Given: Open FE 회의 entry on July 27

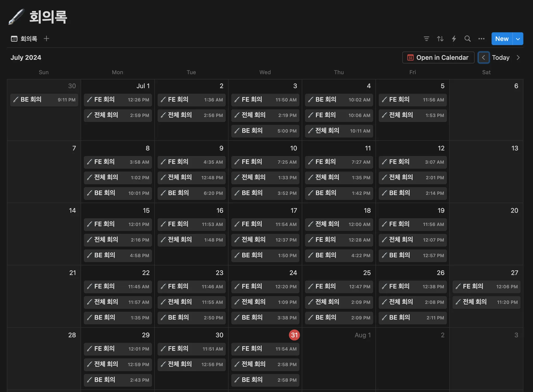Looking at the screenshot, I should (486, 287).
